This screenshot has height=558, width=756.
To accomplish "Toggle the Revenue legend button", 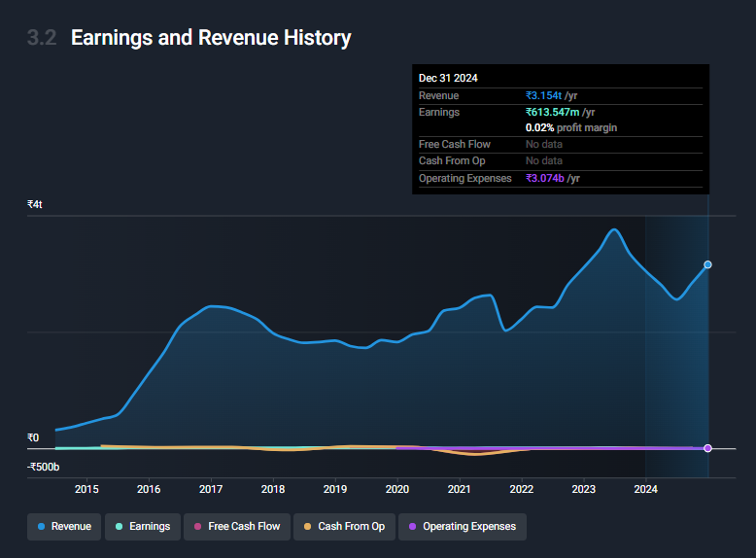I will pyautogui.click(x=64, y=527).
